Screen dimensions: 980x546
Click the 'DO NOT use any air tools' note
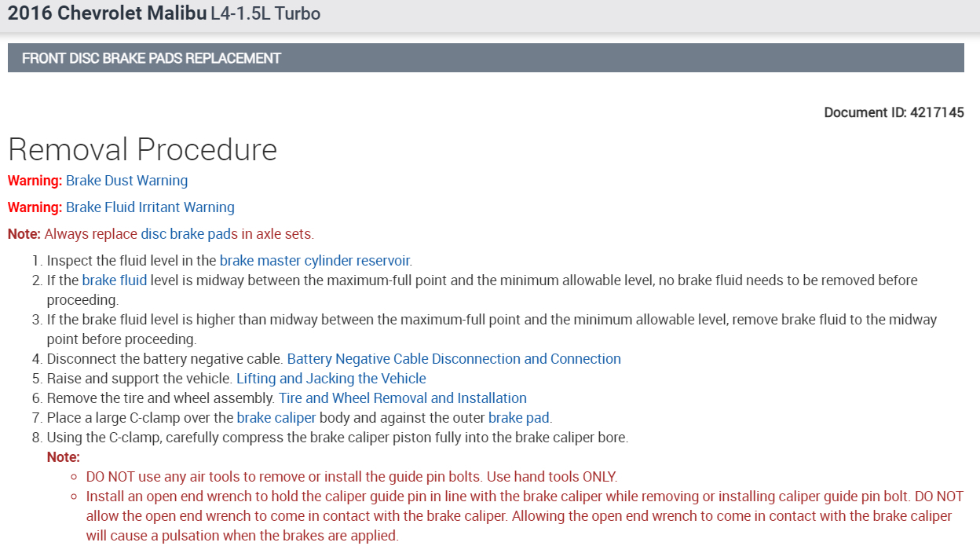(351, 477)
